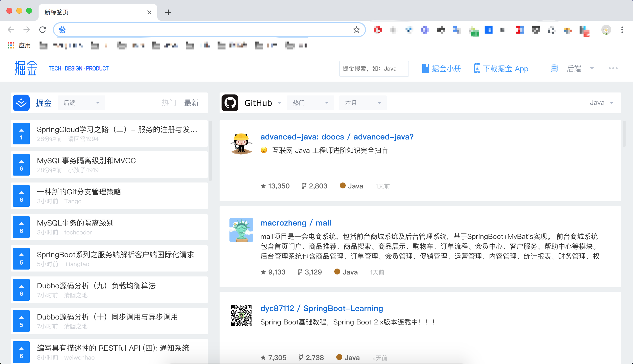This screenshot has width=633, height=364.
Task: Open the header three-dots more menu
Action: click(613, 68)
